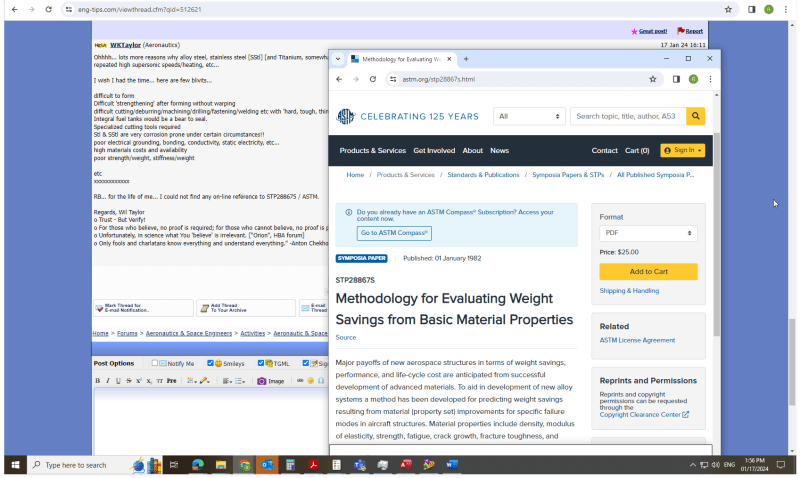Open the News menu item
The height and width of the screenshot is (478, 800).
499,150
